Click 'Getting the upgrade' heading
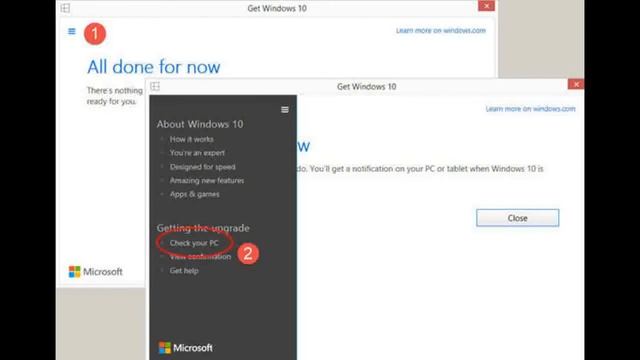Viewport: 640px width, 360px height. pyautogui.click(x=203, y=228)
